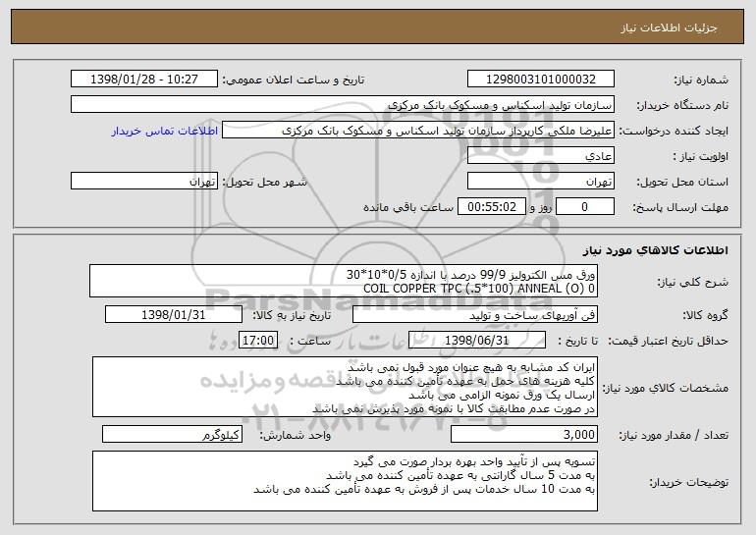The width and height of the screenshot is (756, 535).
Task: Click the goods group field فن آوریهای ساخت و تولید
Action: [x=475, y=315]
